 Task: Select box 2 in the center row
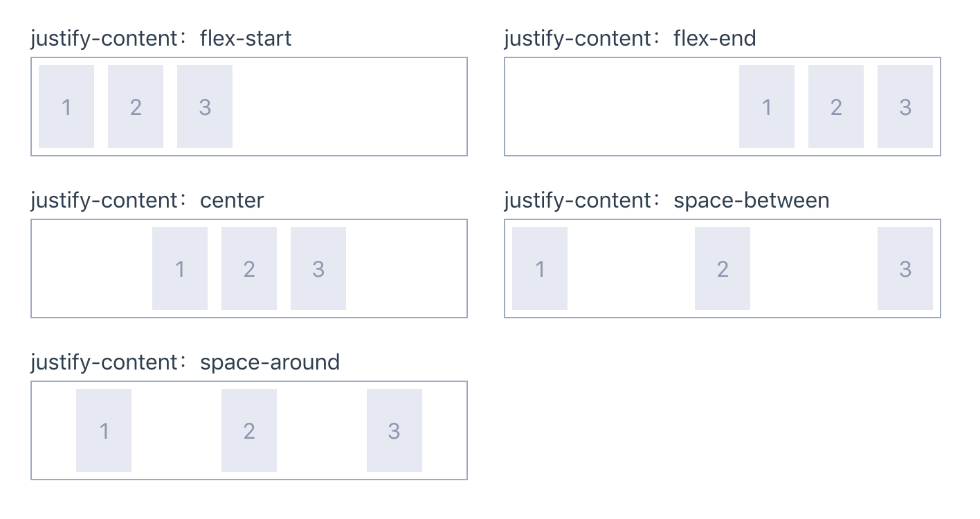pyautogui.click(x=249, y=268)
